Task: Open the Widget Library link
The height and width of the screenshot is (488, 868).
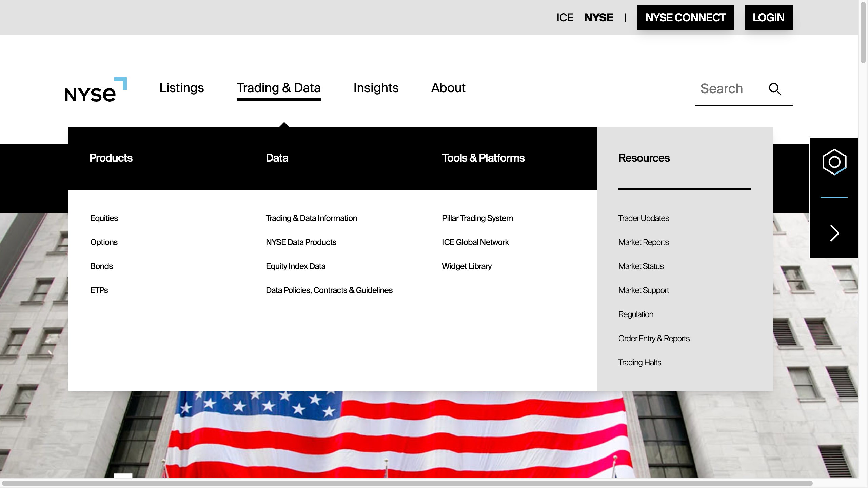Action: click(x=467, y=266)
